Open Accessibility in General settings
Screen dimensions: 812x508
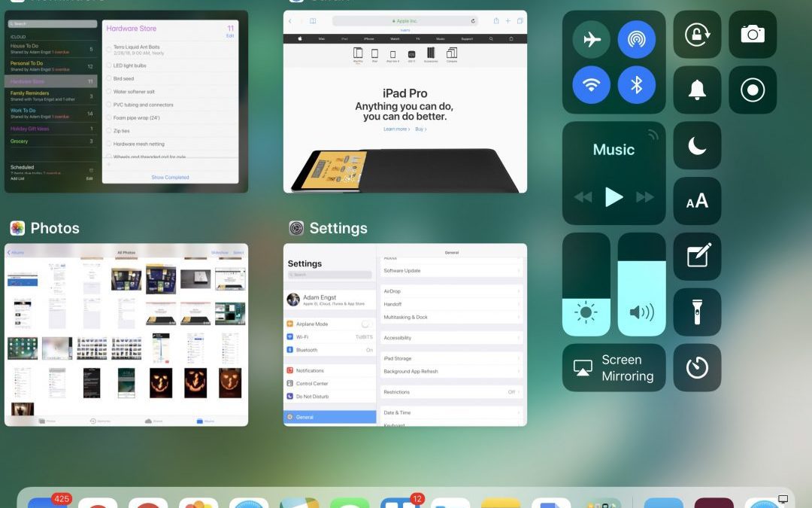pos(452,338)
